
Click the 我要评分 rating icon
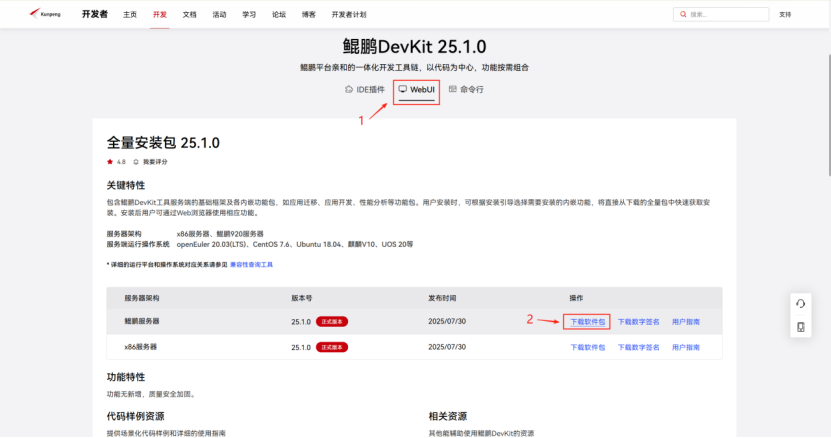coord(136,162)
